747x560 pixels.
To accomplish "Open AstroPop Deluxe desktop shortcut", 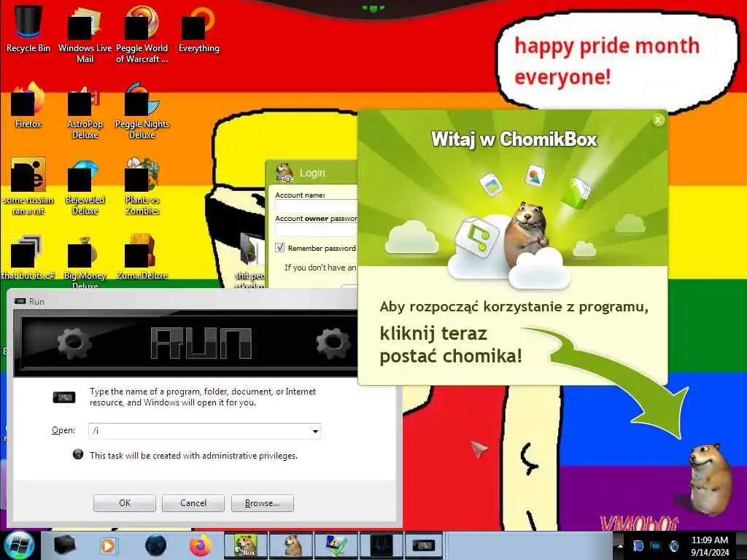I will coord(85,111).
